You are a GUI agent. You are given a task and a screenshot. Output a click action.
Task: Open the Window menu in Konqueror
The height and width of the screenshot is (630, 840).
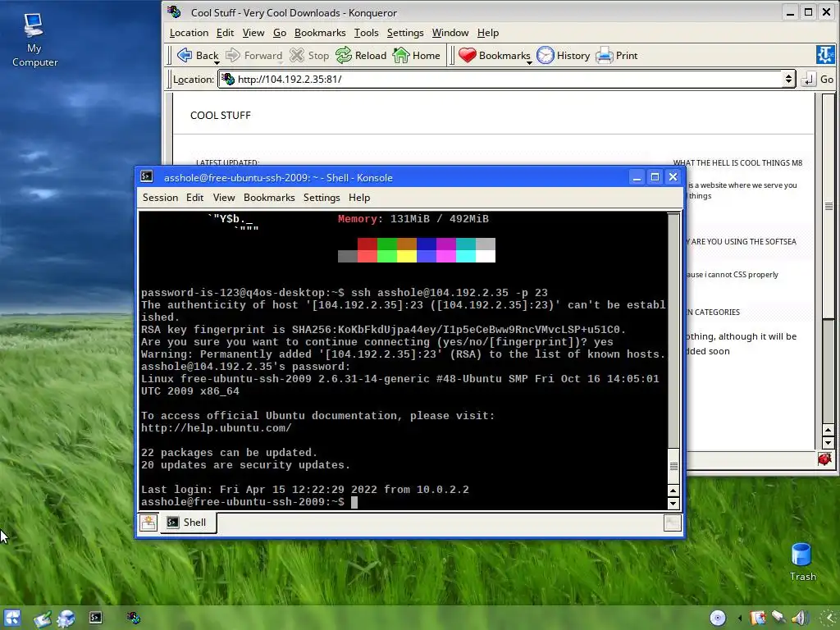coord(450,33)
